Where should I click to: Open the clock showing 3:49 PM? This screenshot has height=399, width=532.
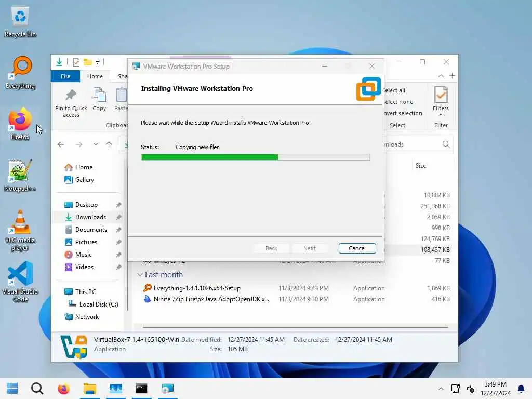pos(495,389)
